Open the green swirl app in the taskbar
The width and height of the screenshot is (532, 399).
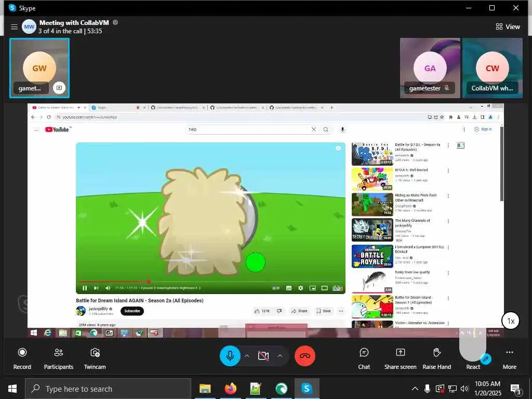point(281,389)
